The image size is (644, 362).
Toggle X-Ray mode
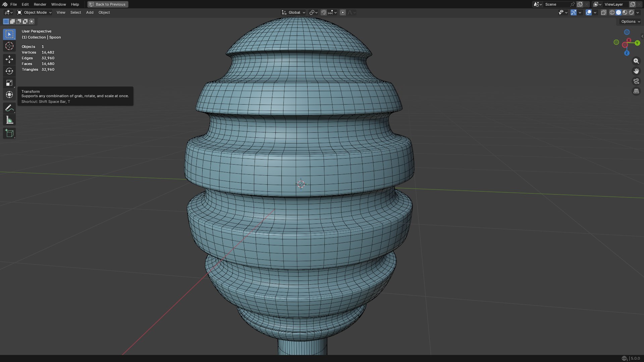pos(603,12)
